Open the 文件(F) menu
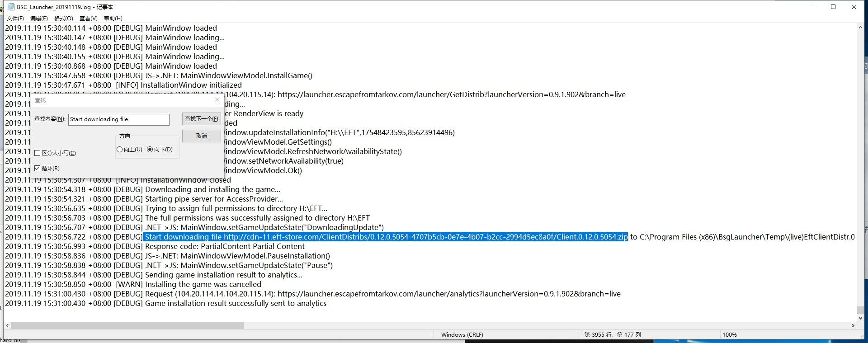 click(x=15, y=19)
